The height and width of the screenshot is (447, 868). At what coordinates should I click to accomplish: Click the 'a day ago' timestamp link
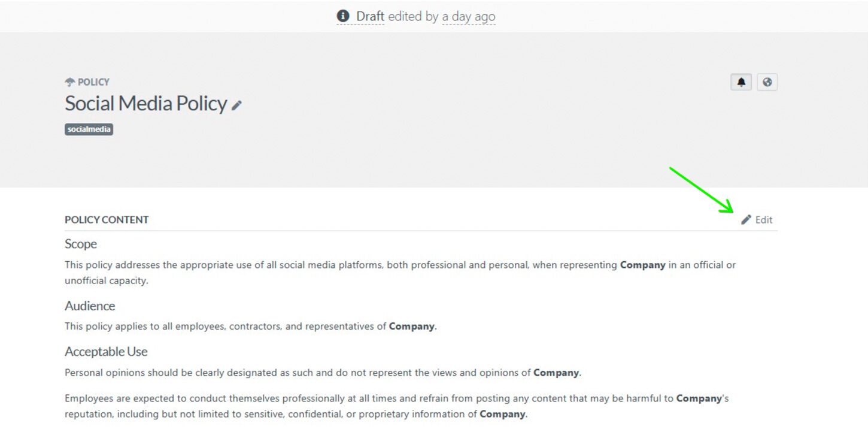point(468,16)
